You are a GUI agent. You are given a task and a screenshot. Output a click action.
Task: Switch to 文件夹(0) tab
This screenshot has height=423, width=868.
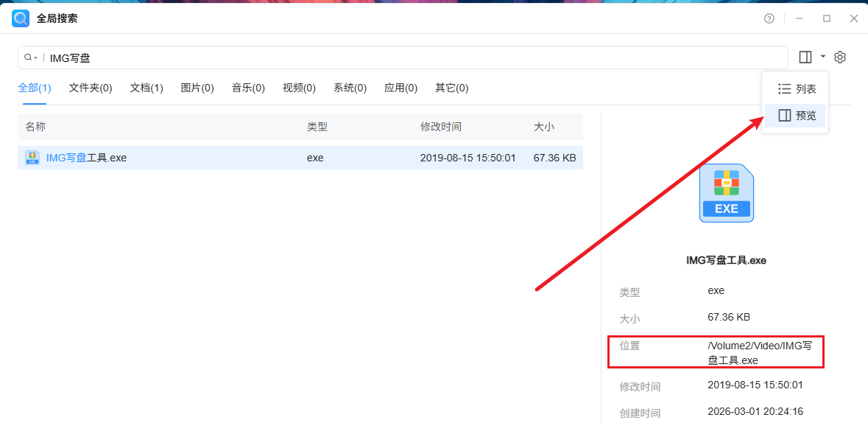click(x=91, y=88)
